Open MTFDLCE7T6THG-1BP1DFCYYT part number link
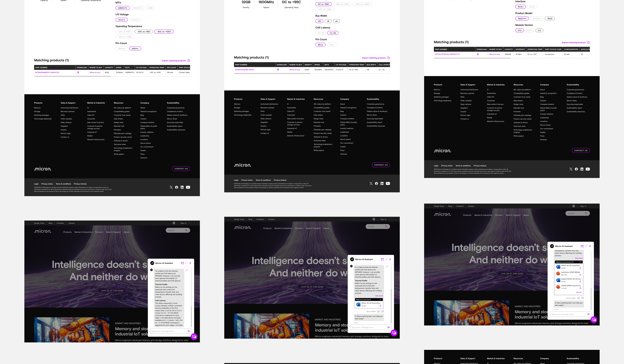Image resolution: width=624 pixels, height=364 pixels. 447,54
